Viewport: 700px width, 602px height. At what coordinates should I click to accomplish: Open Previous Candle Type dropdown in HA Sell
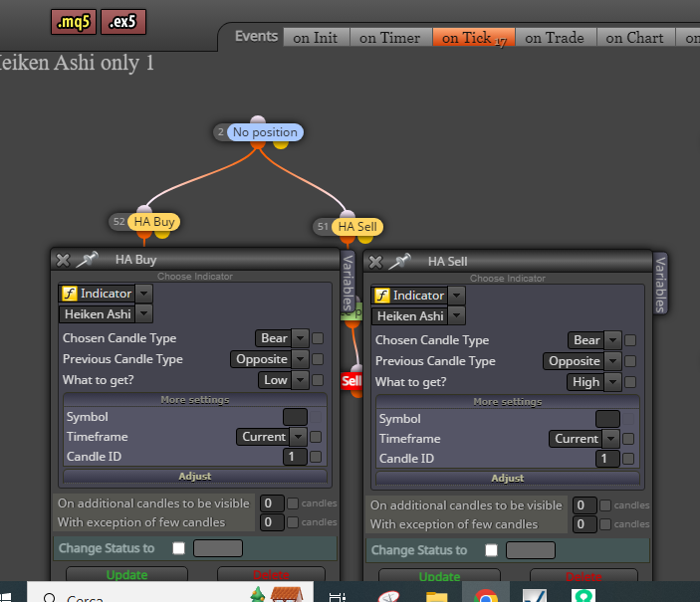(x=612, y=361)
